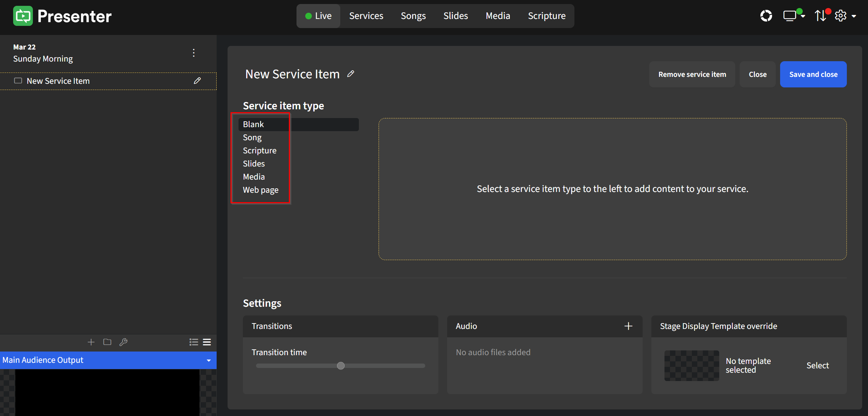868x416 pixels.
Task: Switch to the Songs tab
Action: pyautogui.click(x=413, y=16)
